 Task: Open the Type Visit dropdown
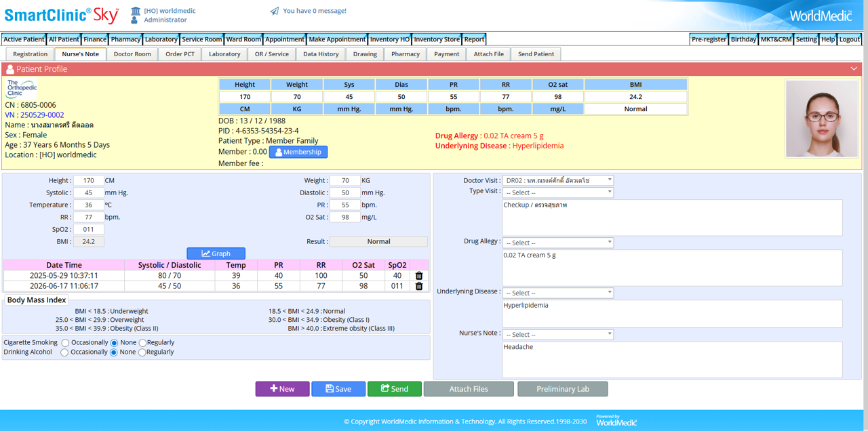pos(557,192)
